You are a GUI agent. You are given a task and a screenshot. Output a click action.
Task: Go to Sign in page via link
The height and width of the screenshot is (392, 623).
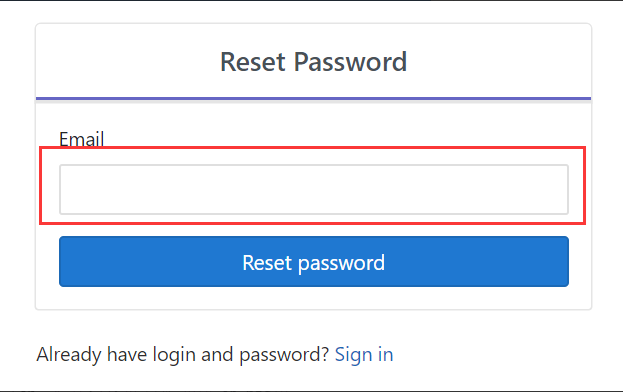click(x=364, y=354)
